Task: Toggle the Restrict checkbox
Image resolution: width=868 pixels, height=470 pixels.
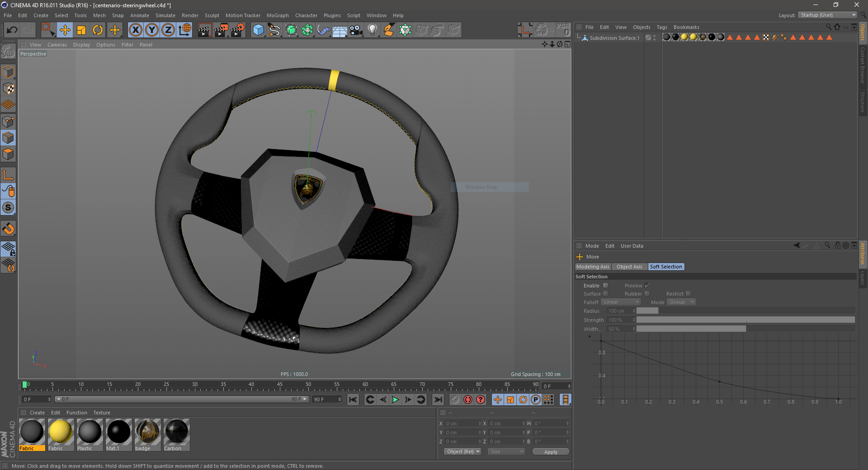Action: tap(688, 294)
